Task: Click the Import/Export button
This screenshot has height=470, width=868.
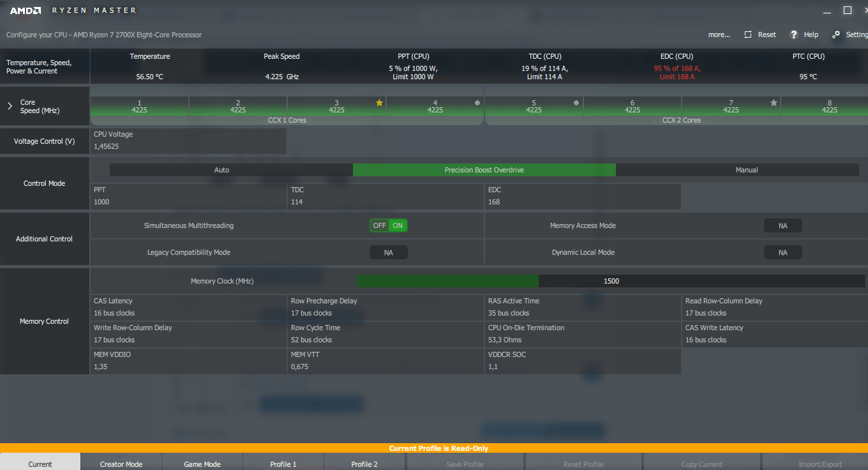Action: click(815, 462)
